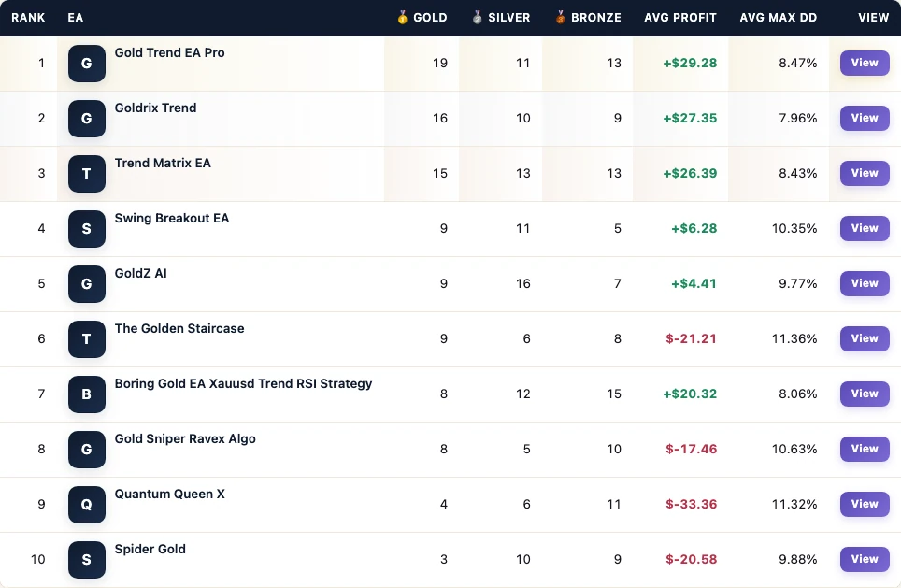Click the bronze medal icon in the header

[x=560, y=17]
